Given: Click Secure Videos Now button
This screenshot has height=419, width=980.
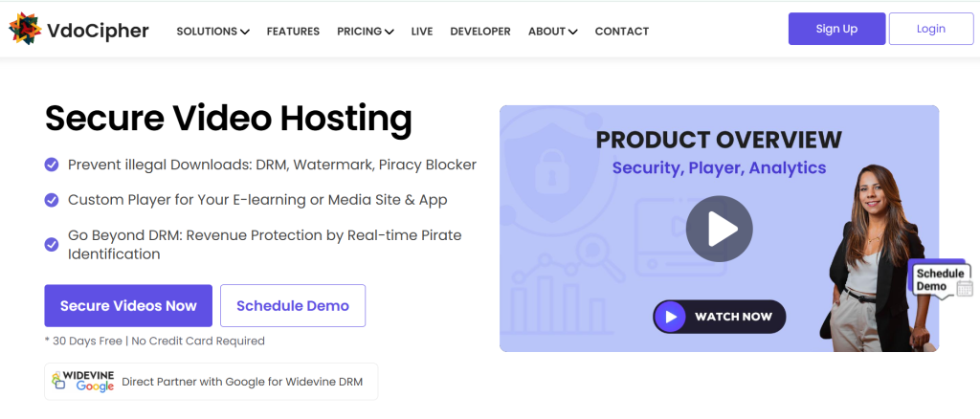Looking at the screenshot, I should [128, 306].
